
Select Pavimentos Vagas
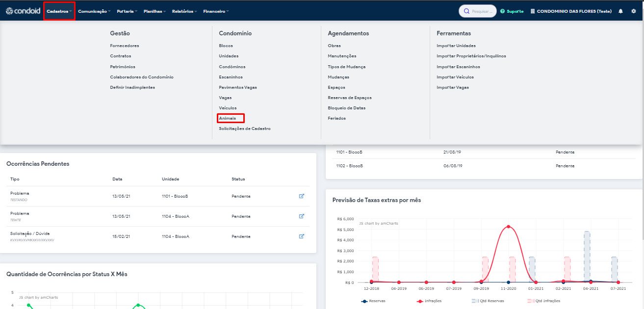238,87
